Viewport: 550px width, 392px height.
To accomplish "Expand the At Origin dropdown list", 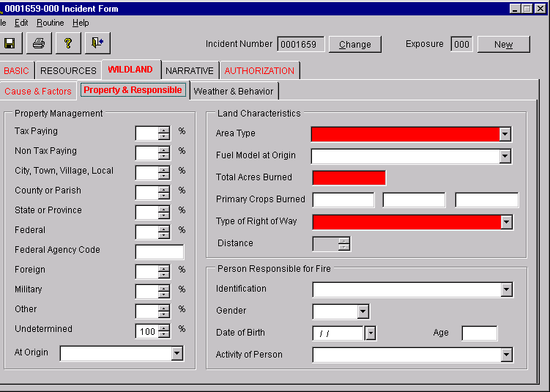I will coord(176,354).
